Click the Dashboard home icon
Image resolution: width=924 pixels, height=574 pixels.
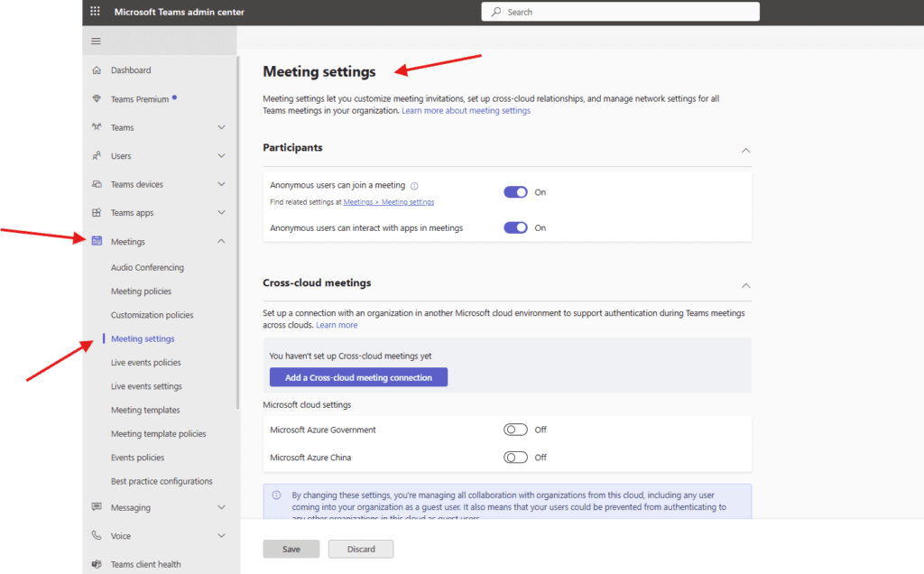(97, 70)
